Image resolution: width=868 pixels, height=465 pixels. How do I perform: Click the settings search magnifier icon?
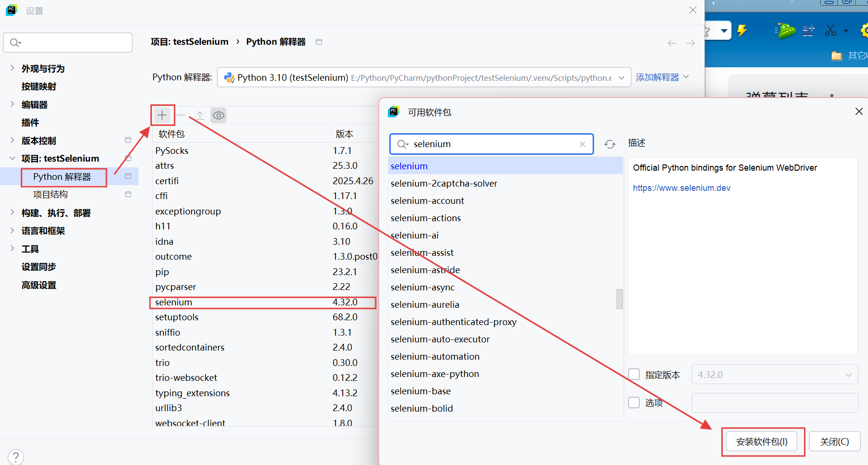[15, 43]
